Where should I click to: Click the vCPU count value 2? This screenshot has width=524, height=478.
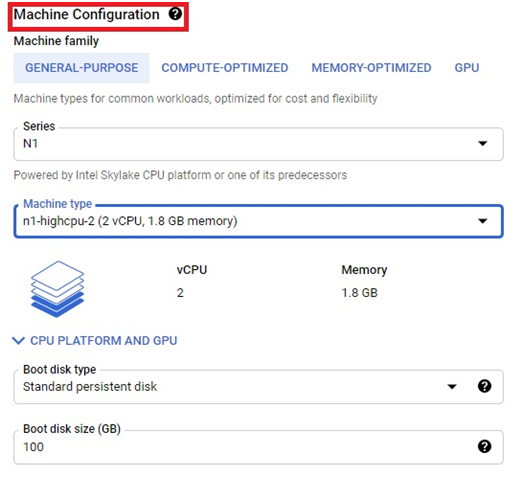click(180, 293)
